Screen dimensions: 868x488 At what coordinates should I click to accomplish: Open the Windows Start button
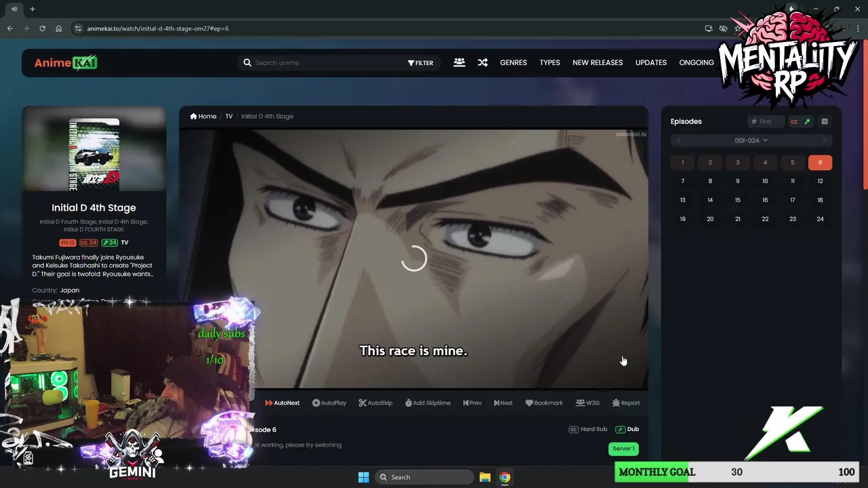(363, 477)
